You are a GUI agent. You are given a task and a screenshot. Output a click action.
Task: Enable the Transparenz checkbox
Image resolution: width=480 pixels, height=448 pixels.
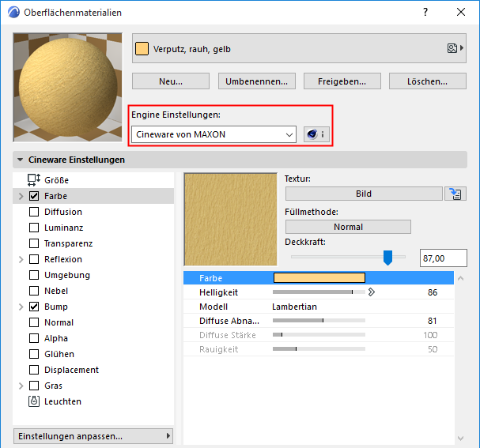point(34,243)
